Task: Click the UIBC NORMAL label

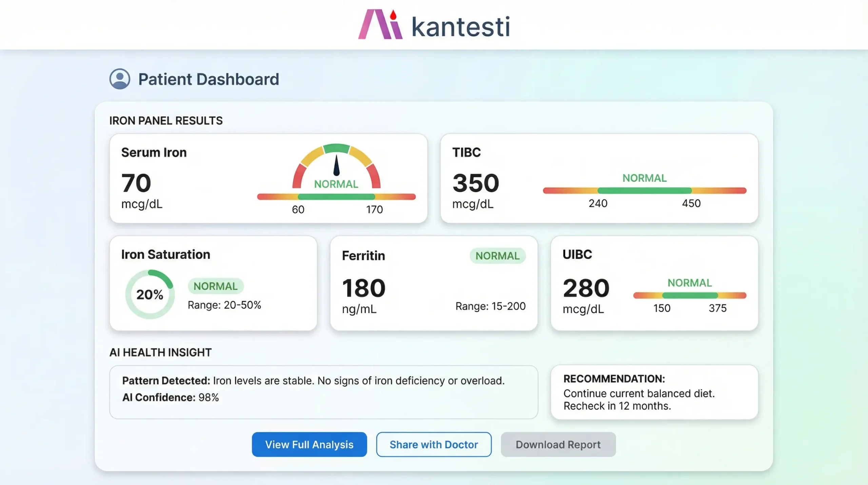Action: [x=690, y=283]
